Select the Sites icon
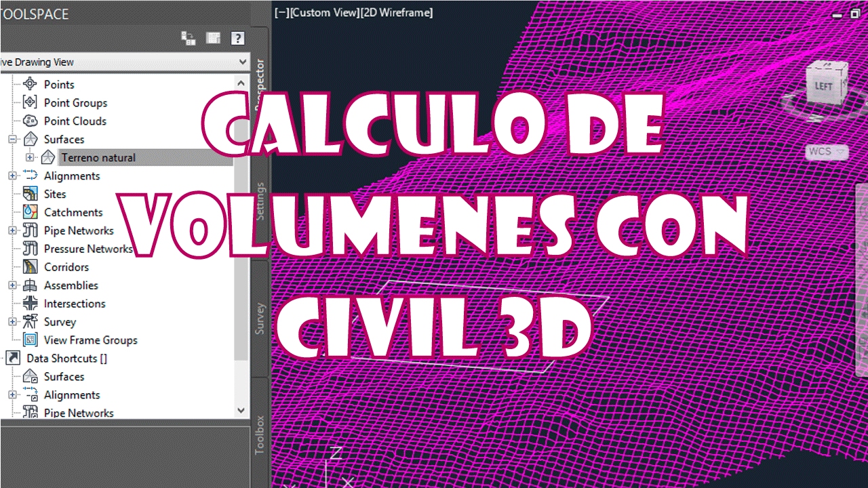 (x=31, y=194)
